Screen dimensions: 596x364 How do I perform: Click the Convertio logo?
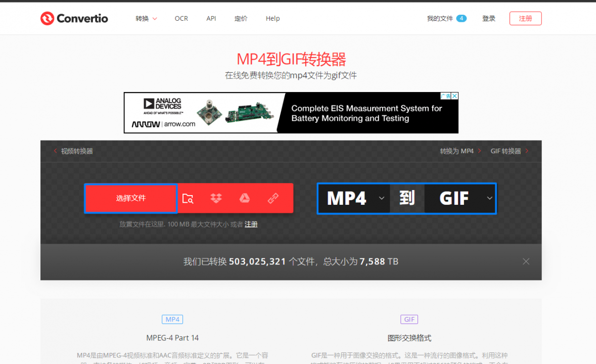point(74,18)
